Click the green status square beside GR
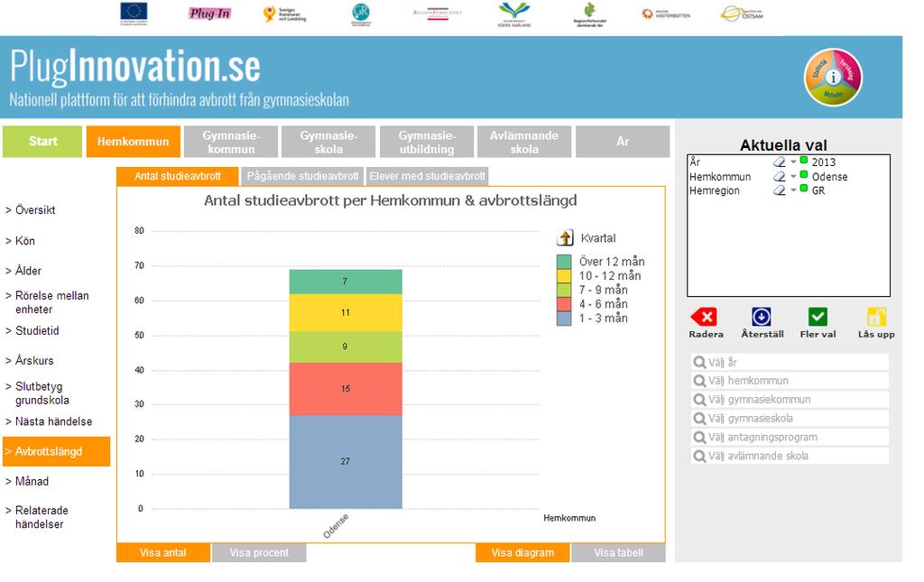 804,189
